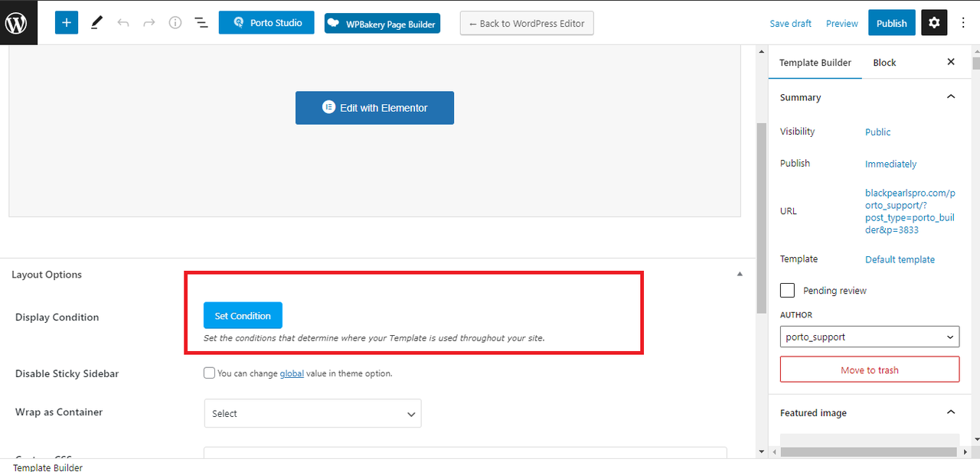Collapse the Summary panel
This screenshot has height=472, width=980.
[x=951, y=97]
